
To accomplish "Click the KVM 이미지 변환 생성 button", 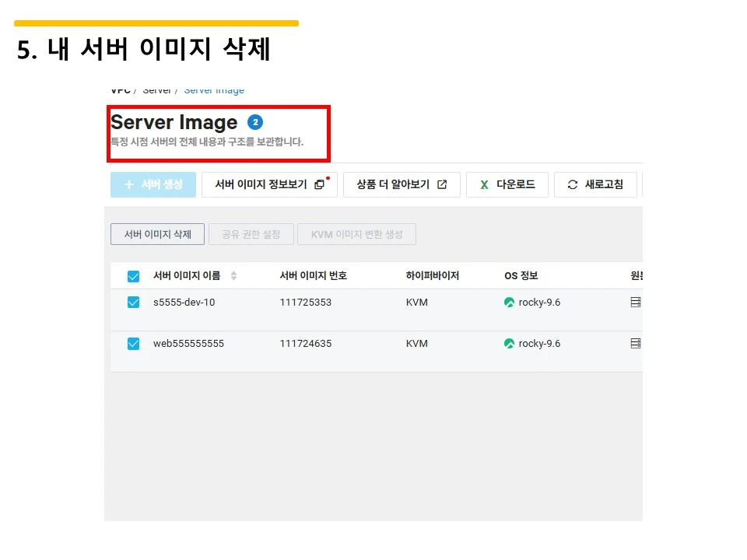I will (356, 234).
